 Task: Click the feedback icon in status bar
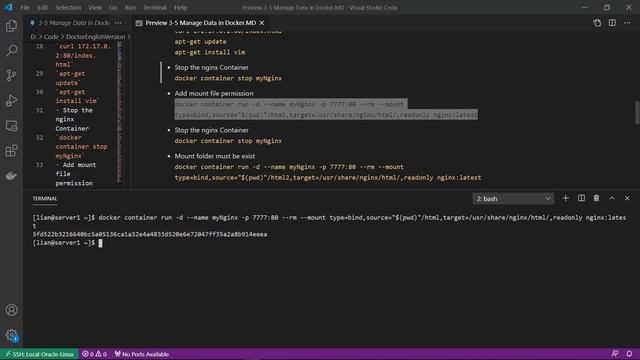(x=615, y=354)
